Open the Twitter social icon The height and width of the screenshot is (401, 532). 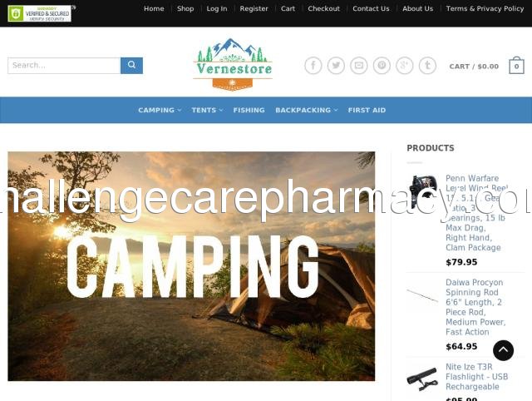336,66
